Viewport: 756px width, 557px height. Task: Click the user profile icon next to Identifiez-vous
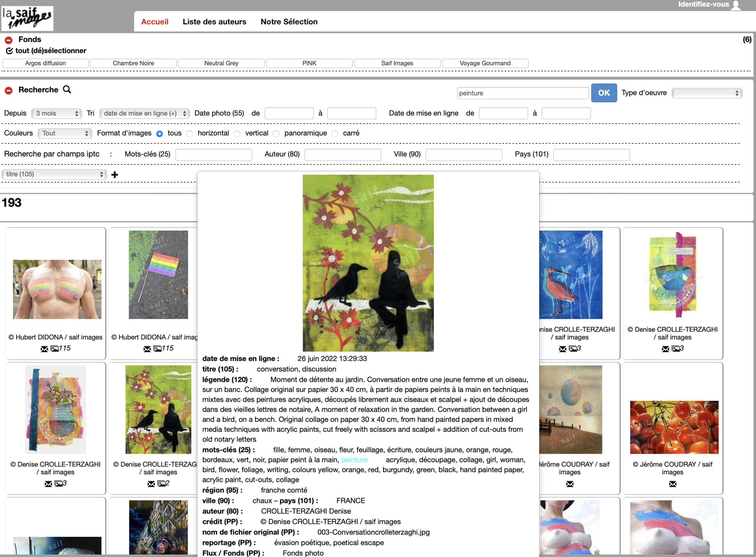pos(736,5)
